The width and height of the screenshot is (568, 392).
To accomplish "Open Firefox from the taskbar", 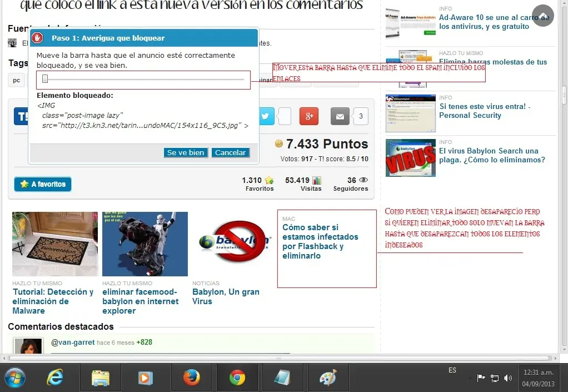I will [191, 378].
